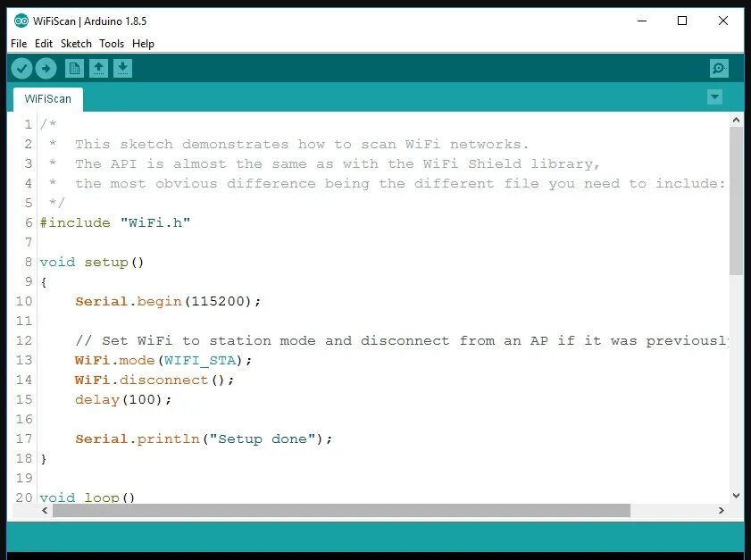Click line number 10 in the gutter
This screenshot has width=751, height=560.
coord(24,301)
